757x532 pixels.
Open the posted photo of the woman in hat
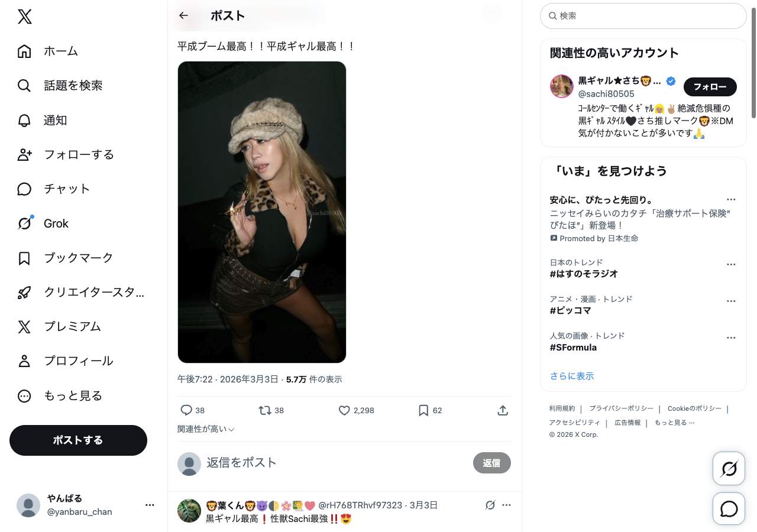pos(262,212)
